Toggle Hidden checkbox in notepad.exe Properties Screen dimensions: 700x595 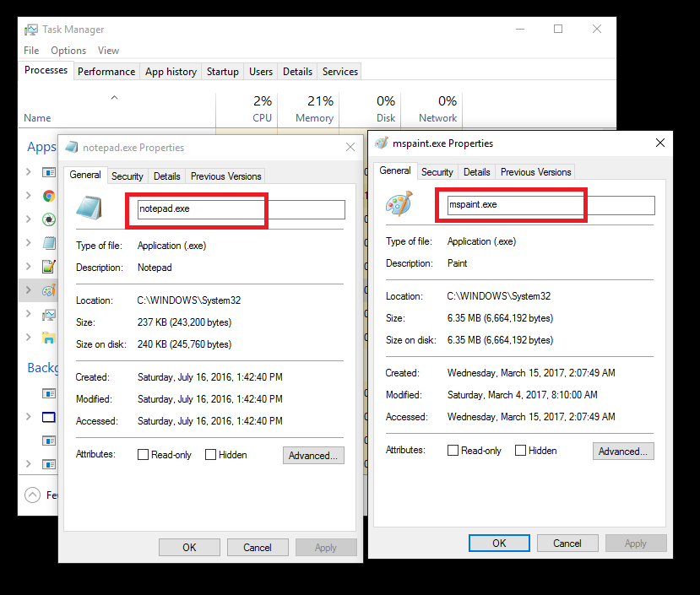pyautogui.click(x=210, y=454)
